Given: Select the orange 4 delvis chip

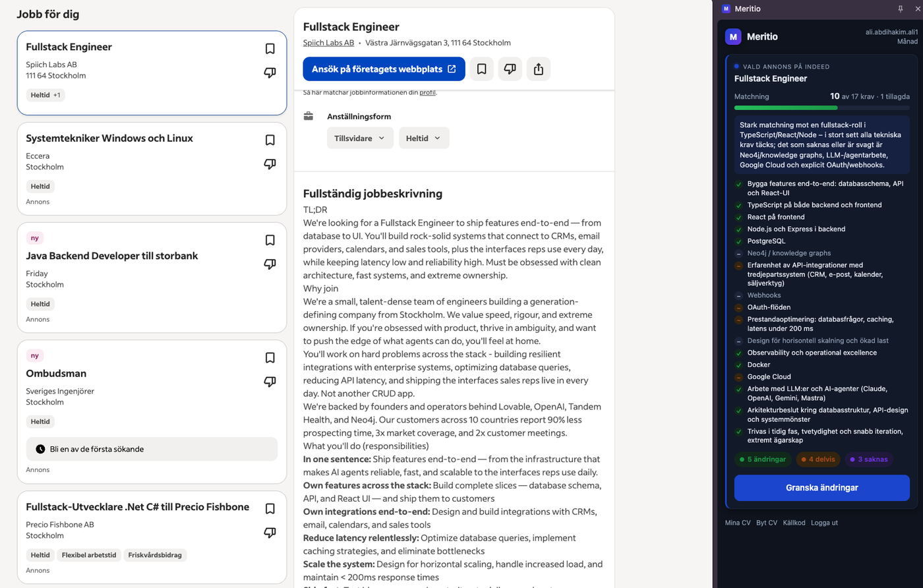Looking at the screenshot, I should click(x=818, y=459).
